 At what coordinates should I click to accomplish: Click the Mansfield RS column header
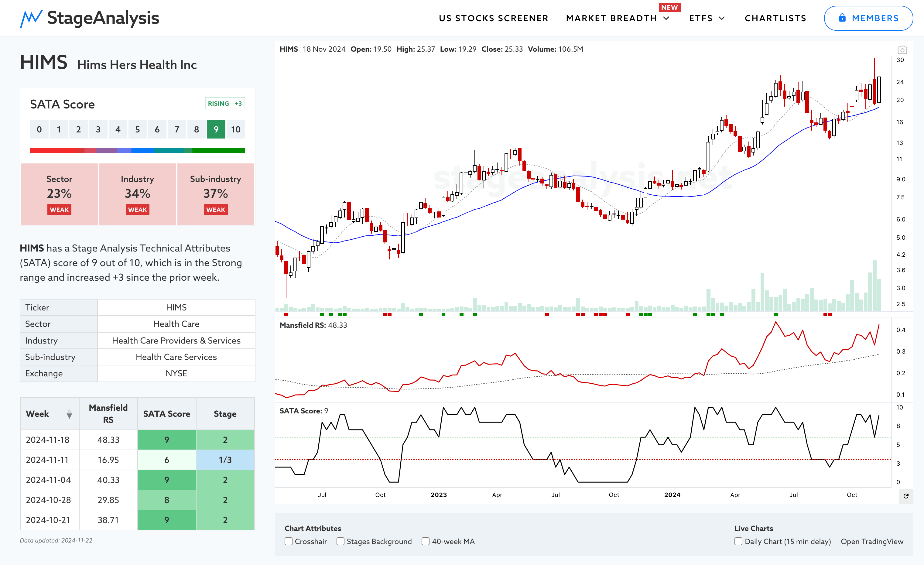108,413
